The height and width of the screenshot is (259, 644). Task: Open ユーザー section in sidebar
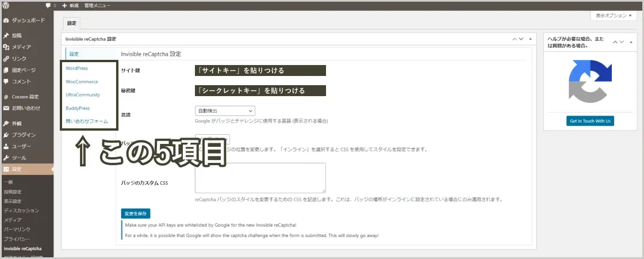coord(21,146)
